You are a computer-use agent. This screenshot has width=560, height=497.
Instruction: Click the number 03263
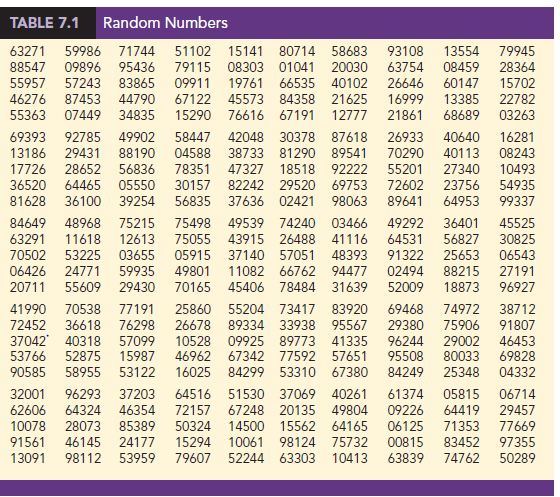point(517,115)
